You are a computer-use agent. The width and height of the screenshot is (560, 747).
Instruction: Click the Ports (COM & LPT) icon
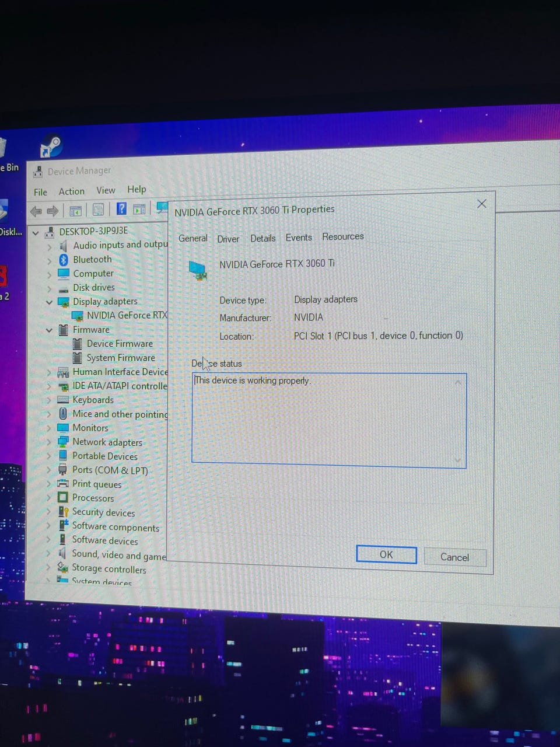(62, 470)
